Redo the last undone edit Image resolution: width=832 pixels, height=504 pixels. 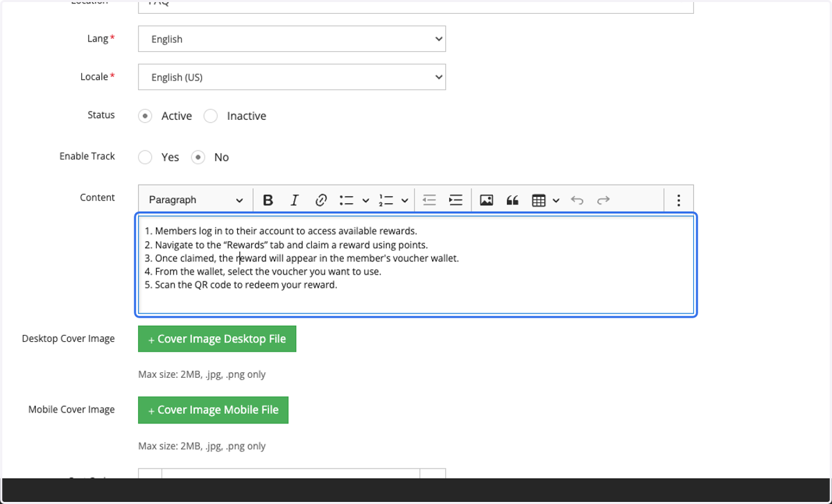[x=603, y=200]
